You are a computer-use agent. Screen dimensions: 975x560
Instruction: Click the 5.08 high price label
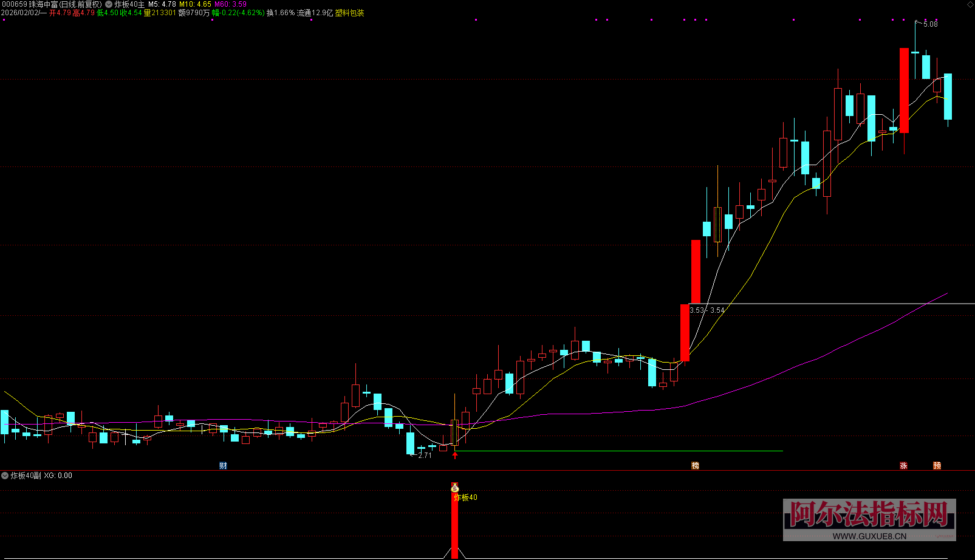tap(930, 24)
